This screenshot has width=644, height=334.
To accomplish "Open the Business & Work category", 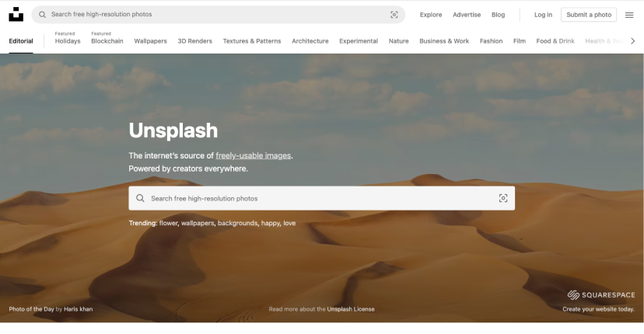I will click(444, 41).
